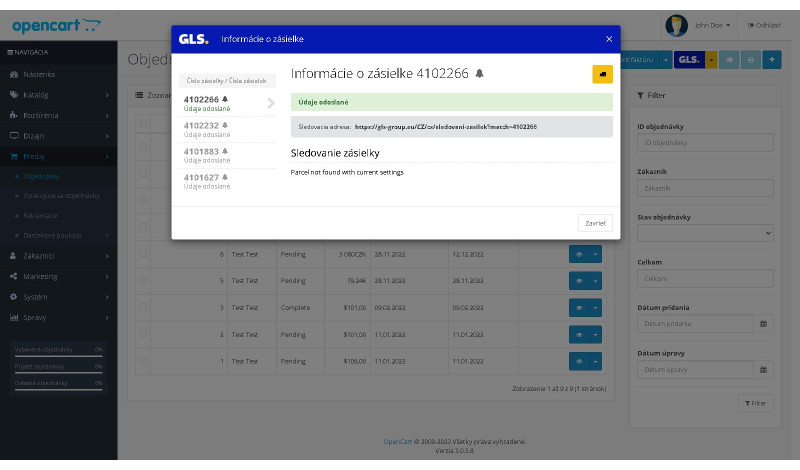The height and width of the screenshot is (470, 800).
Task: Click chevron arrow beside shipment 4102266
Action: pyautogui.click(x=271, y=104)
